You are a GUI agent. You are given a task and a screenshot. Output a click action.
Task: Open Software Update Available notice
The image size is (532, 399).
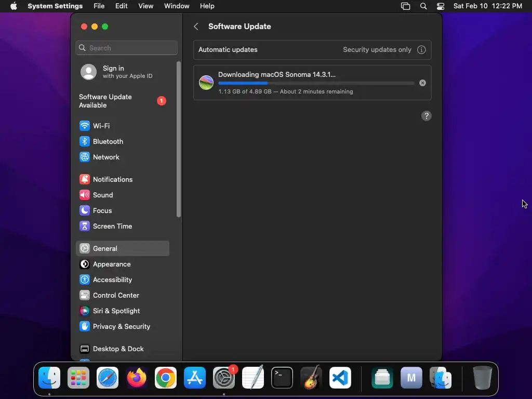[123, 101]
